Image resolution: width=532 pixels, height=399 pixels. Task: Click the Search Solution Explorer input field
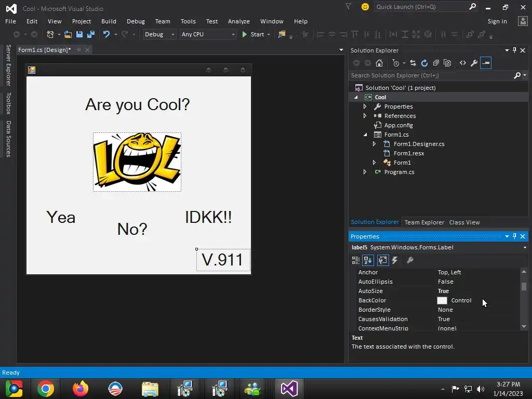coord(431,75)
